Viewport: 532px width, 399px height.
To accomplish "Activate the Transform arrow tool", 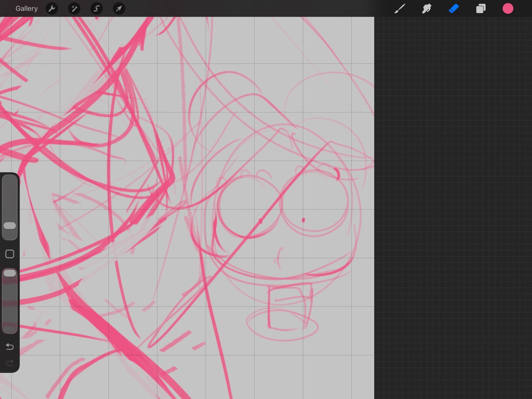I will 119,9.
